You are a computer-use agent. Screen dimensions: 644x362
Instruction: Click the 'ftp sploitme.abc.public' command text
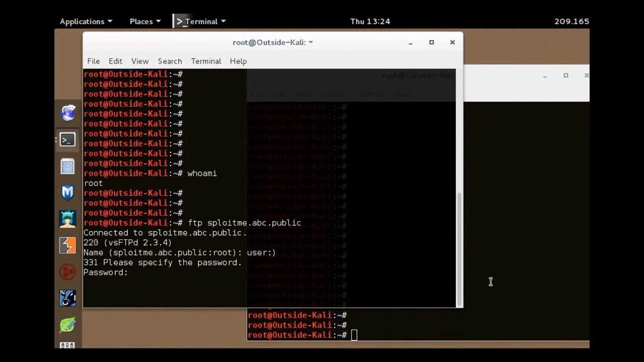245,223
